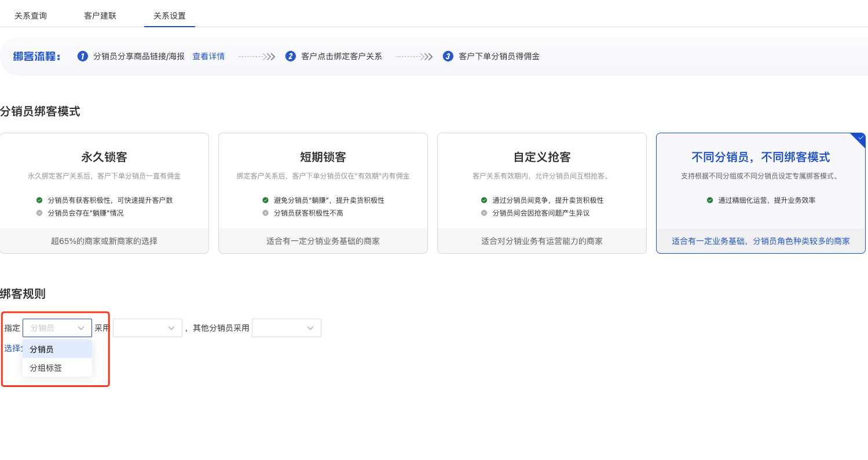Click step 1 circle icon in 绑客流程
868x460 pixels.
point(83,56)
